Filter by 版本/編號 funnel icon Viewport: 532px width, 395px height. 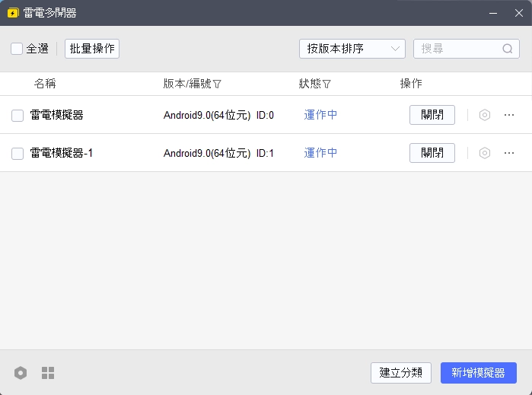[x=217, y=84]
